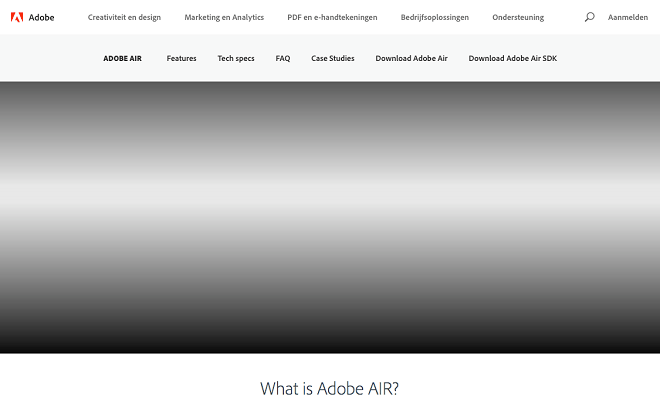Open PDF en e-handtekeningen menu
Screen dimensions: 660x414
point(332,17)
